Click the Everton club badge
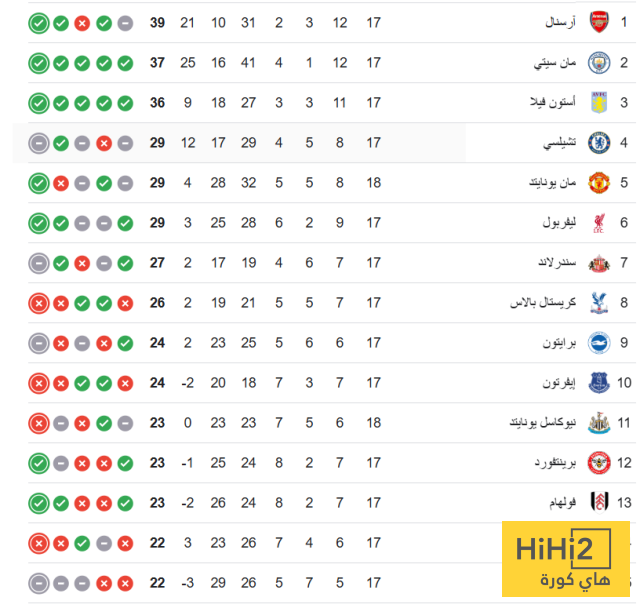 tap(598, 383)
